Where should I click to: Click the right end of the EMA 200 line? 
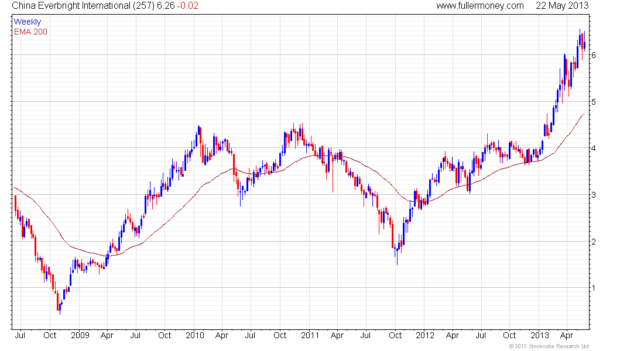click(x=584, y=114)
